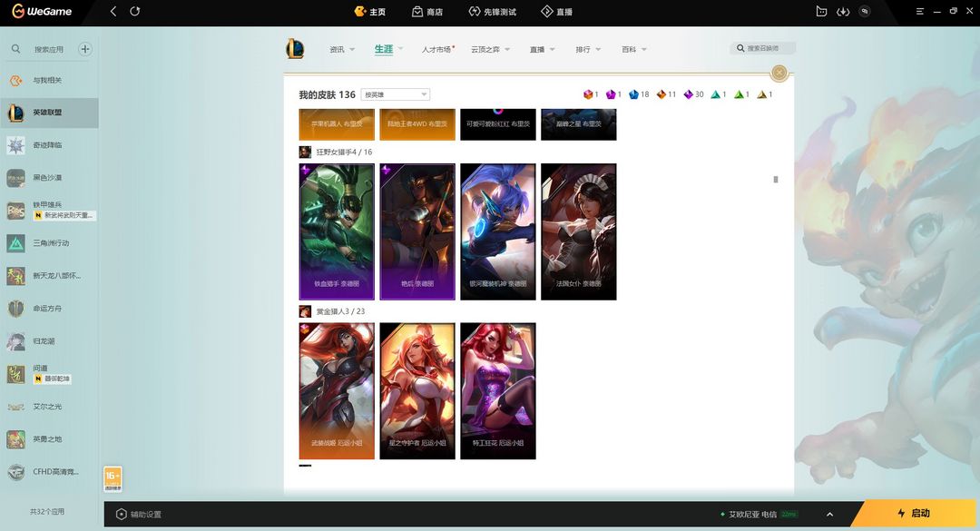Select 新天龙八部 in the game list
Viewport: 980px width, 531px height.
coord(49,275)
